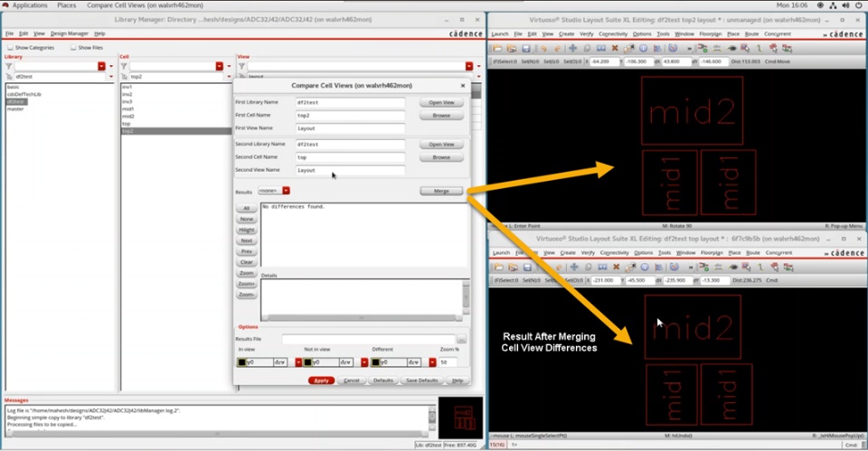
Task: Select master library in Library list
Action: tap(15, 109)
